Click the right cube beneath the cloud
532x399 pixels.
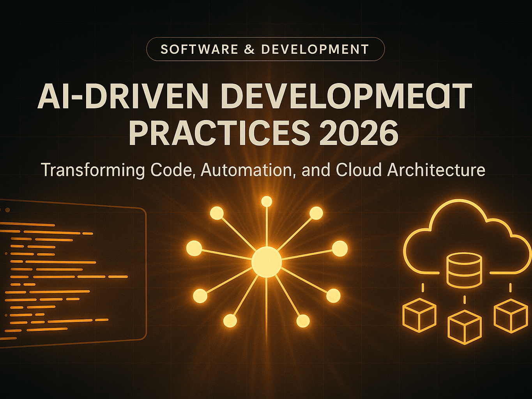coord(511,316)
